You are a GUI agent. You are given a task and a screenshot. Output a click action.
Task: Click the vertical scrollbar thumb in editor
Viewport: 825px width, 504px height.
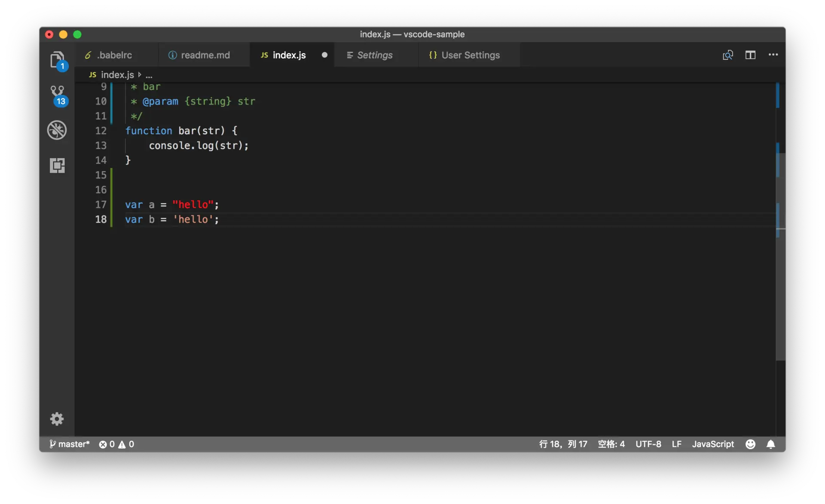(781, 258)
